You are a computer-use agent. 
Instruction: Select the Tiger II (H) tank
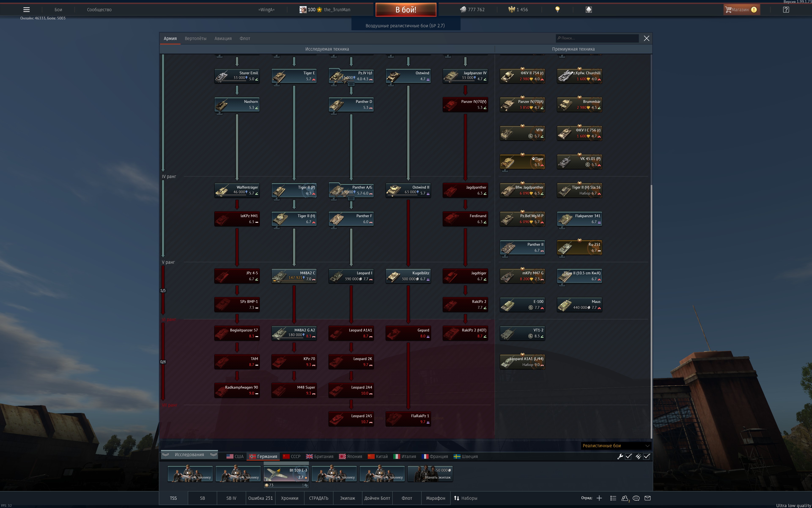pyautogui.click(x=294, y=219)
